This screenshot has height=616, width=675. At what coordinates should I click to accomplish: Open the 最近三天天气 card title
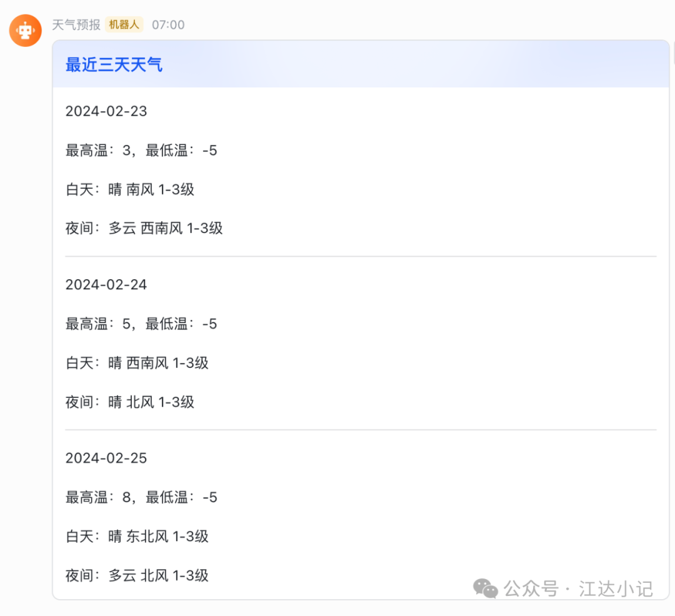(114, 65)
